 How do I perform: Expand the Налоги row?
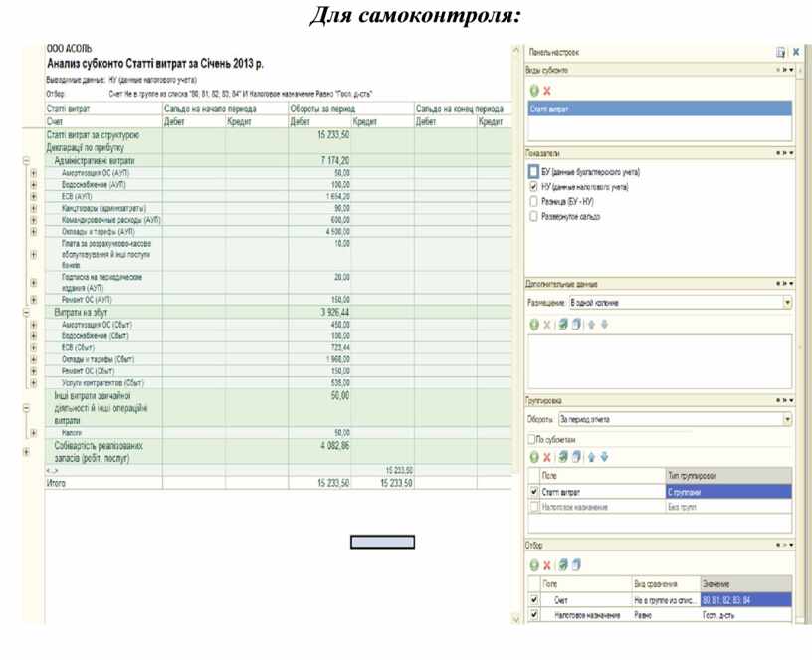[x=34, y=433]
